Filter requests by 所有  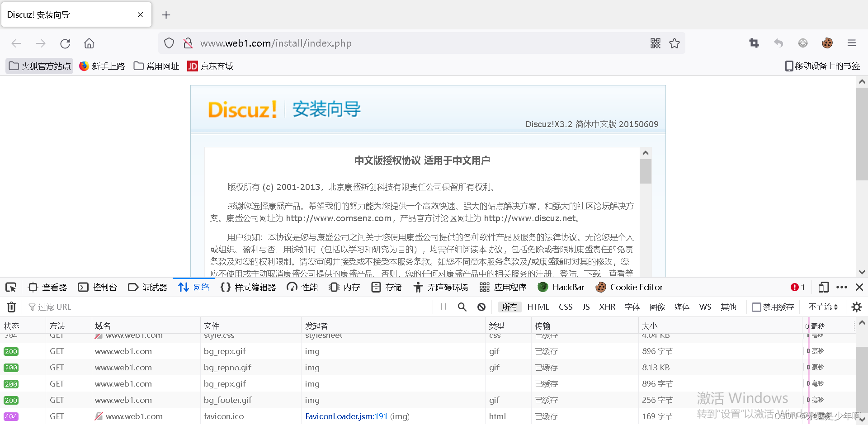click(x=509, y=307)
